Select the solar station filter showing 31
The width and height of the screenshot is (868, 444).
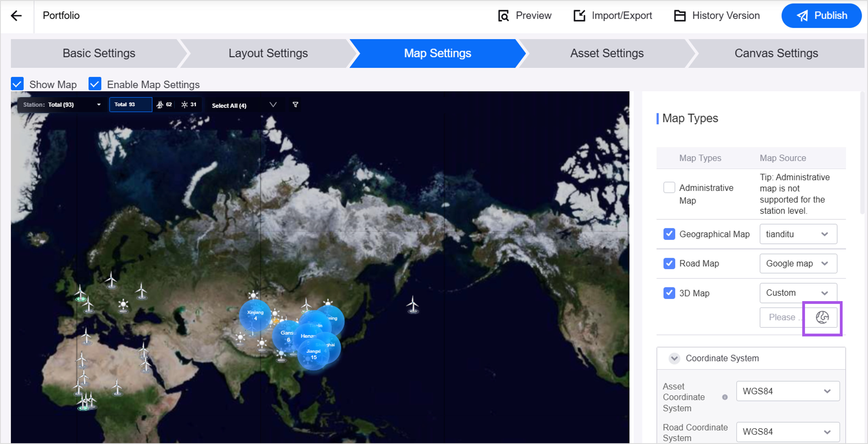point(189,104)
